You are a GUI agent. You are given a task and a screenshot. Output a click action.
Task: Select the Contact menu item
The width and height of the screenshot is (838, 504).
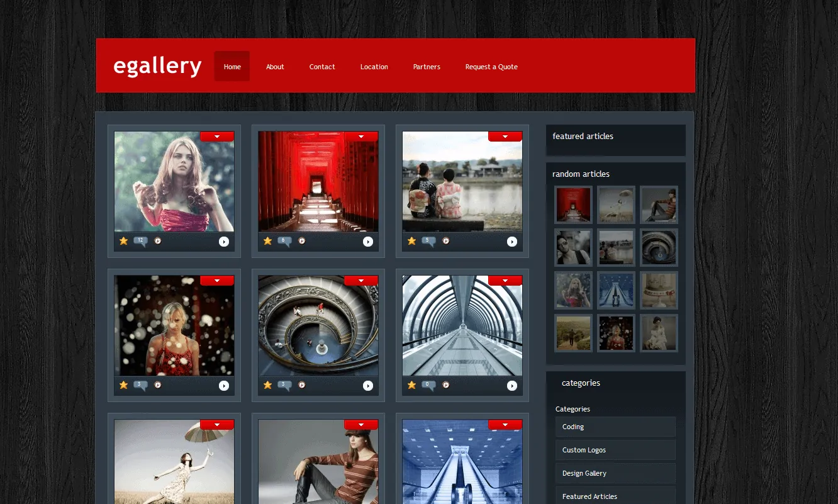322,67
